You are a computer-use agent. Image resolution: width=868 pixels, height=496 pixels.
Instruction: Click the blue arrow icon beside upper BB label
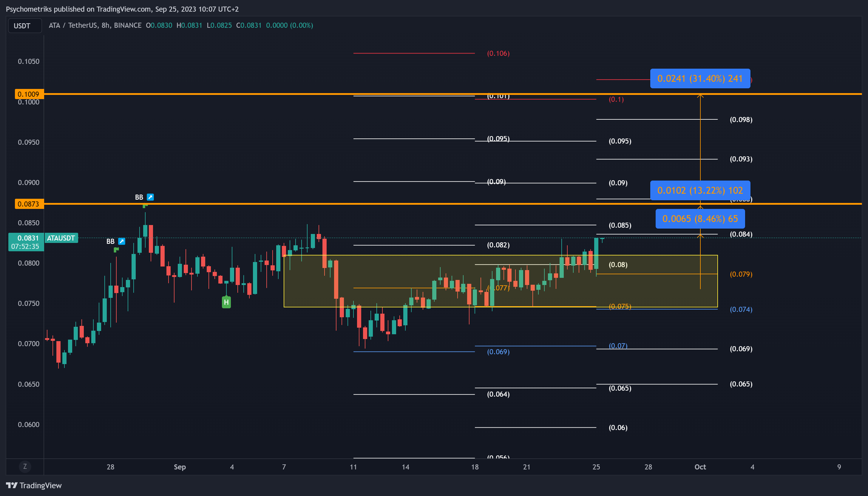coord(150,197)
